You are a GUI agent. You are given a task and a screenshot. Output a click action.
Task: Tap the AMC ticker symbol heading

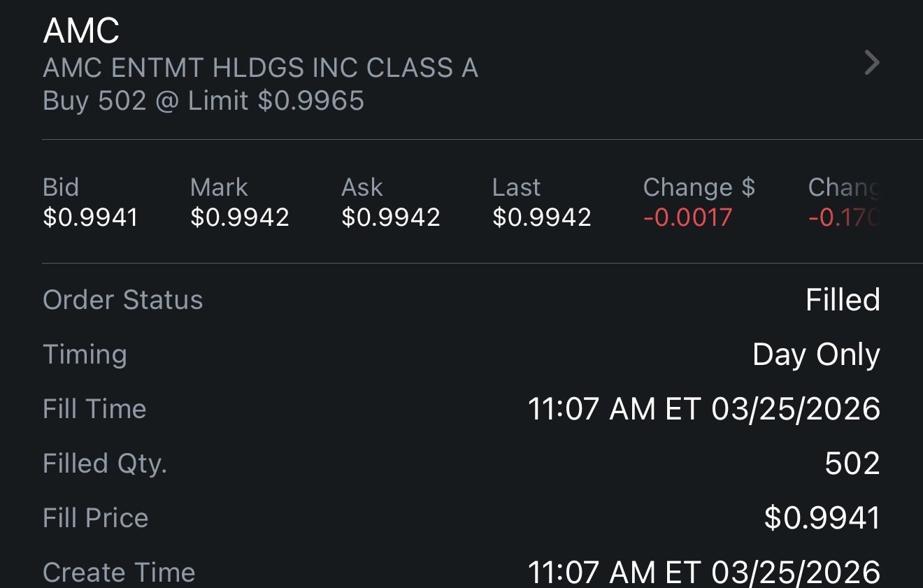coord(81,31)
